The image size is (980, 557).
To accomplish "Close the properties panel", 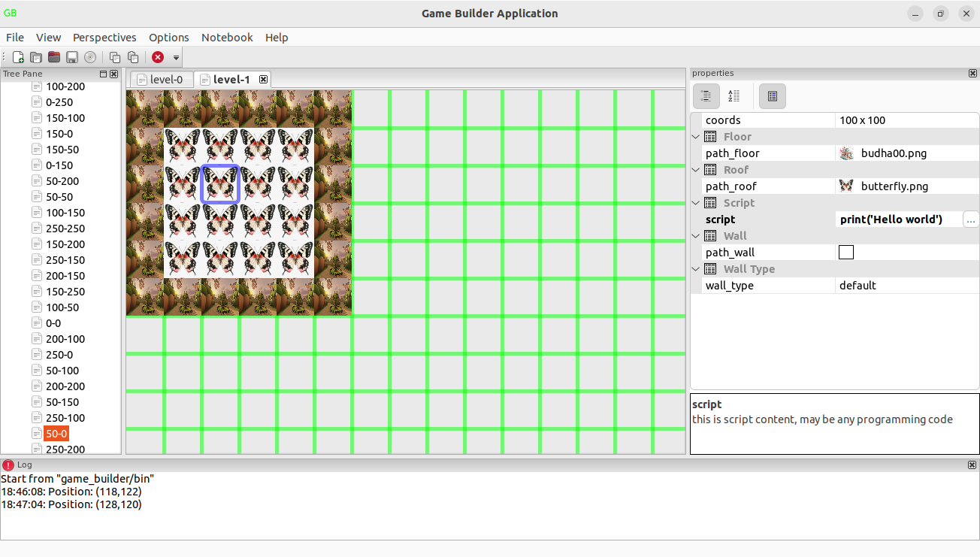I will [972, 74].
